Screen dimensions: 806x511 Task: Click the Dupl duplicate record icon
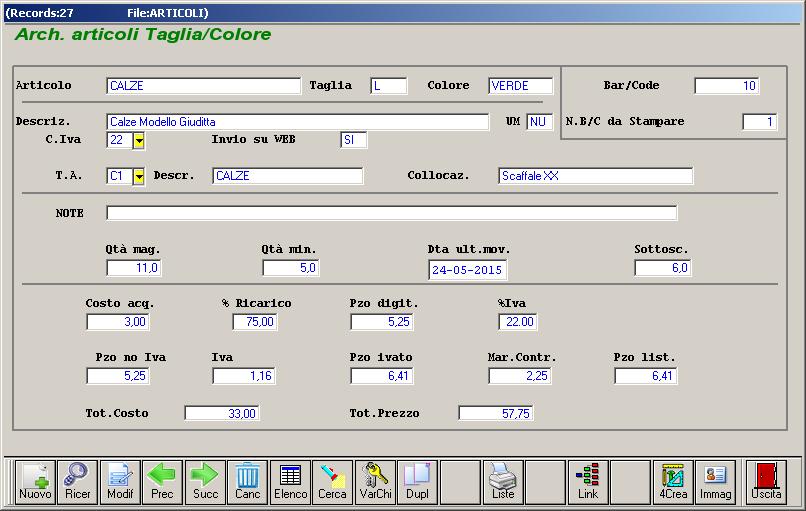point(417,482)
